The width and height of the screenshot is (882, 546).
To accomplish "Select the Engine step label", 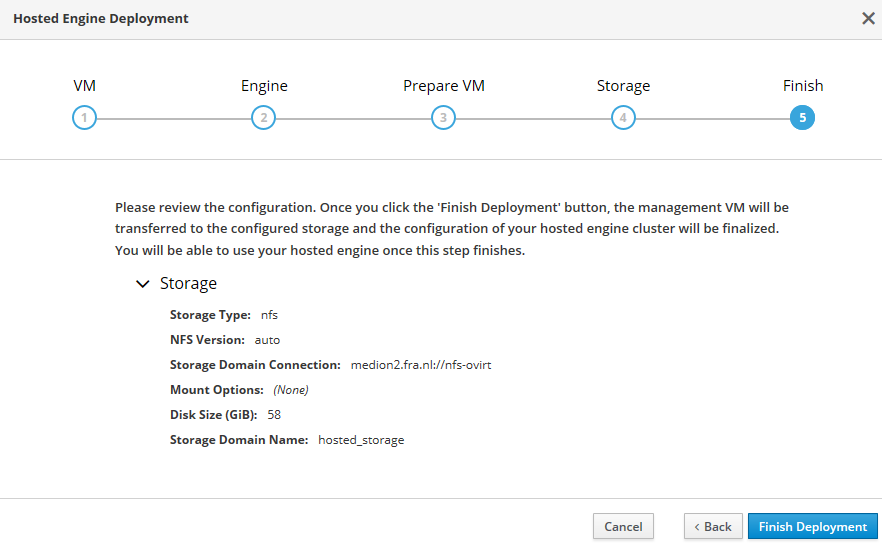I will 264,86.
